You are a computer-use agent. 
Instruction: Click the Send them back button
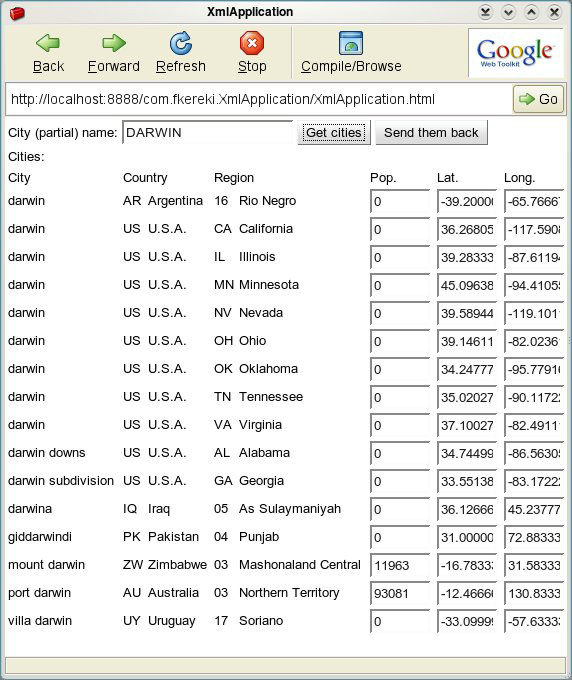coord(431,133)
